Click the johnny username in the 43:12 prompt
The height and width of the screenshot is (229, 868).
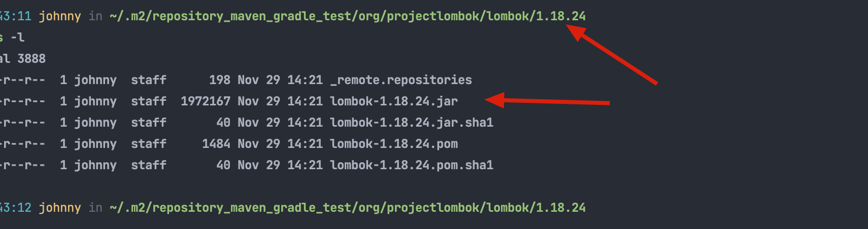[60, 208]
